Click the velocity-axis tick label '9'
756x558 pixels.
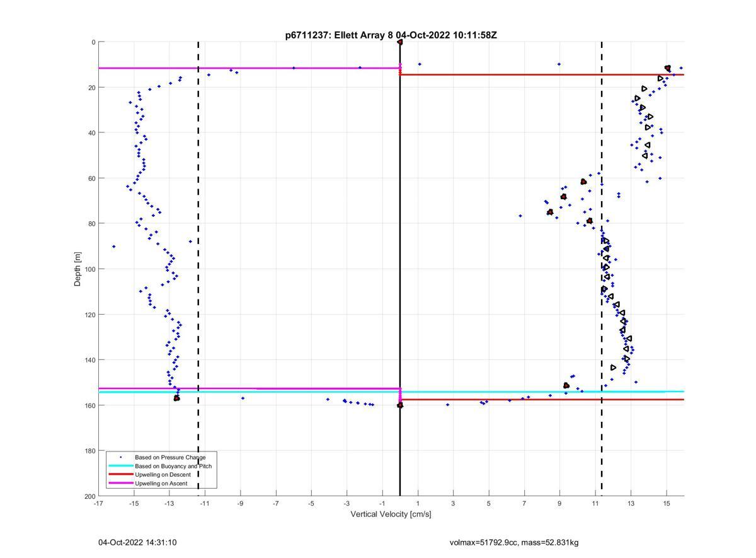[559, 504]
